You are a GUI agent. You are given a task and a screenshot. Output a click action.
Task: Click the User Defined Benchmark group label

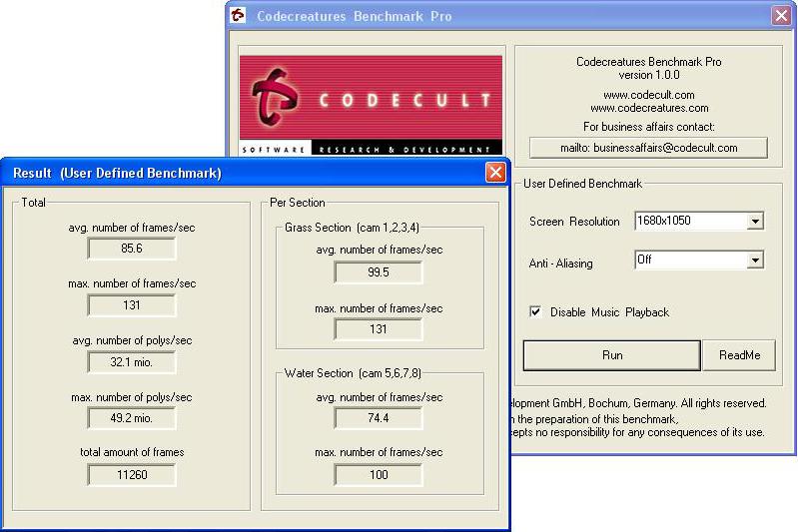[582, 184]
